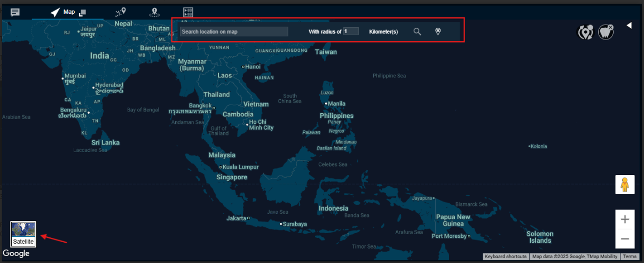The image size is (644, 263).
Task: Open the chat messages tab icon
Action: pyautogui.click(x=15, y=12)
